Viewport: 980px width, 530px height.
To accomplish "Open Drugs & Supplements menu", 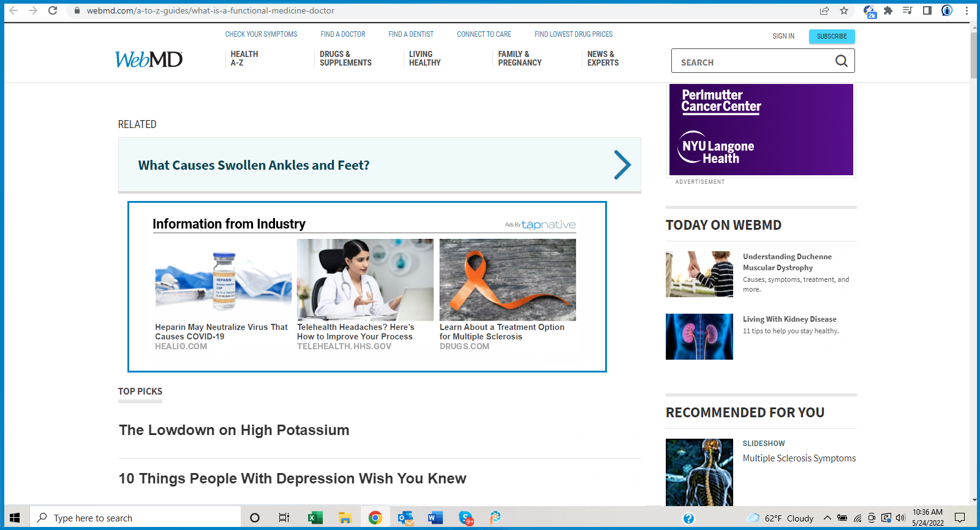I will (x=345, y=58).
